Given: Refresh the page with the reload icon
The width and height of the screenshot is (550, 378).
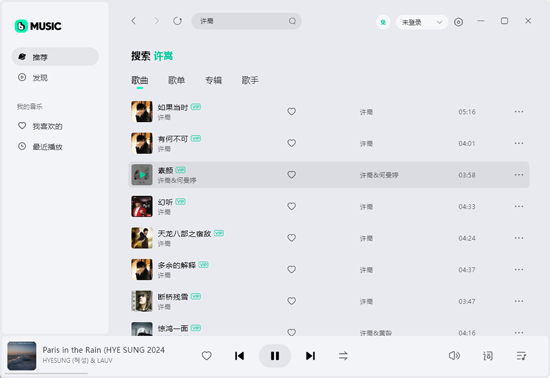Looking at the screenshot, I should click(x=177, y=21).
